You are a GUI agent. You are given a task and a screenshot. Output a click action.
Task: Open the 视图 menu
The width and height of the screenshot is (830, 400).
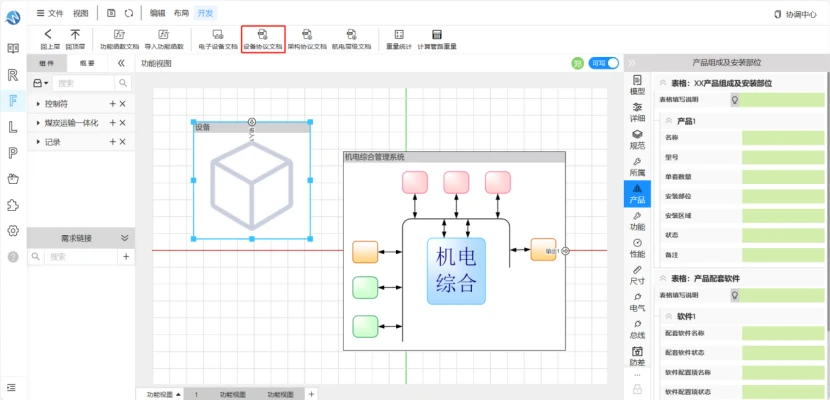click(x=80, y=13)
